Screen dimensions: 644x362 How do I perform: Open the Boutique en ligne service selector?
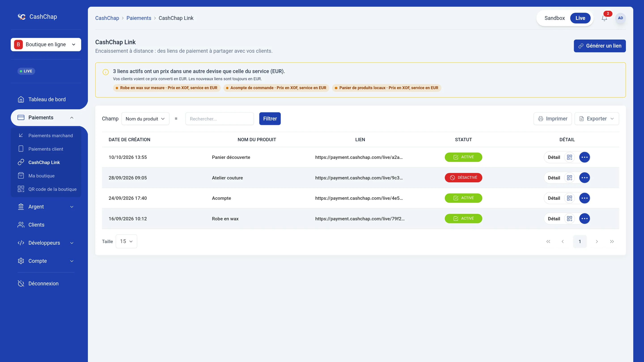[x=46, y=44]
